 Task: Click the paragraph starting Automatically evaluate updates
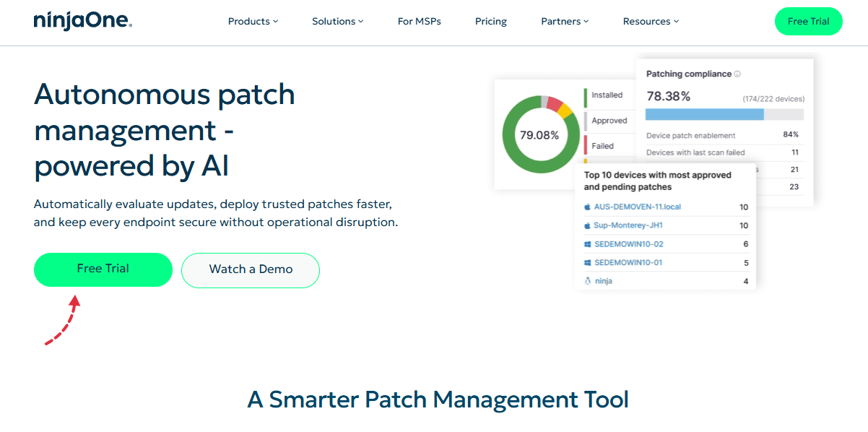tap(216, 213)
